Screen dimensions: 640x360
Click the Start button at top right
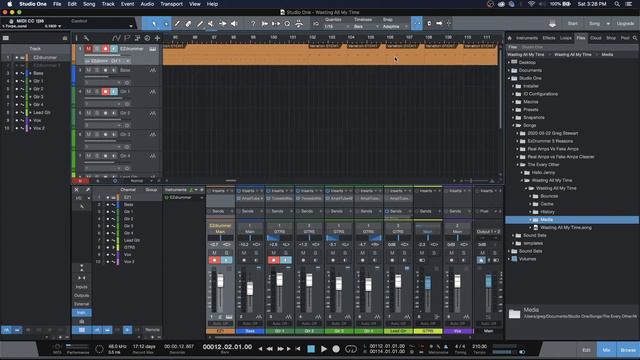[573, 24]
